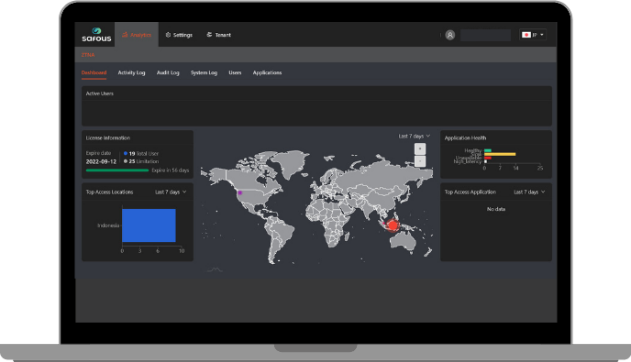631x362 pixels.
Task: Click the Active Users panel title
Action: [x=99, y=93]
